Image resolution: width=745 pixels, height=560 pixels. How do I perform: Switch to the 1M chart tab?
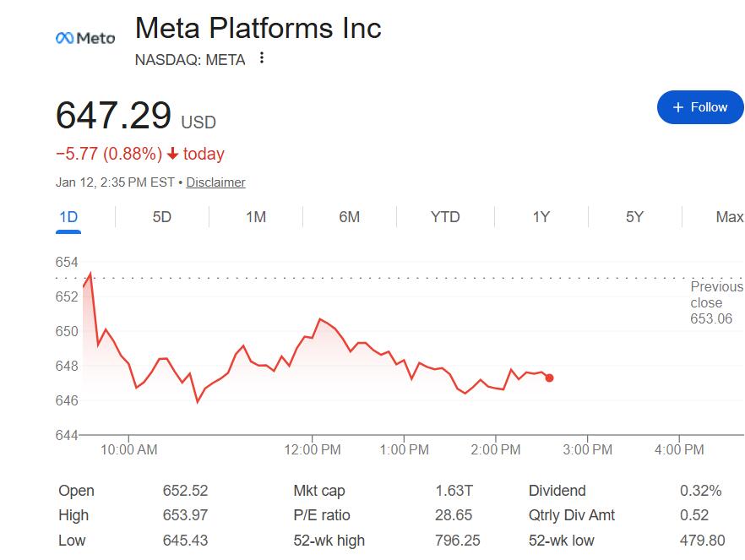click(x=256, y=217)
